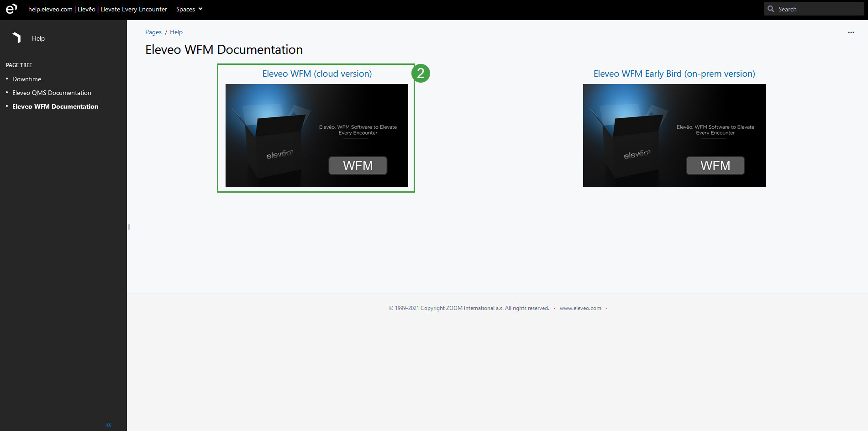Expand the Spaces dropdown menu
This screenshot has height=431, width=868.
point(189,9)
